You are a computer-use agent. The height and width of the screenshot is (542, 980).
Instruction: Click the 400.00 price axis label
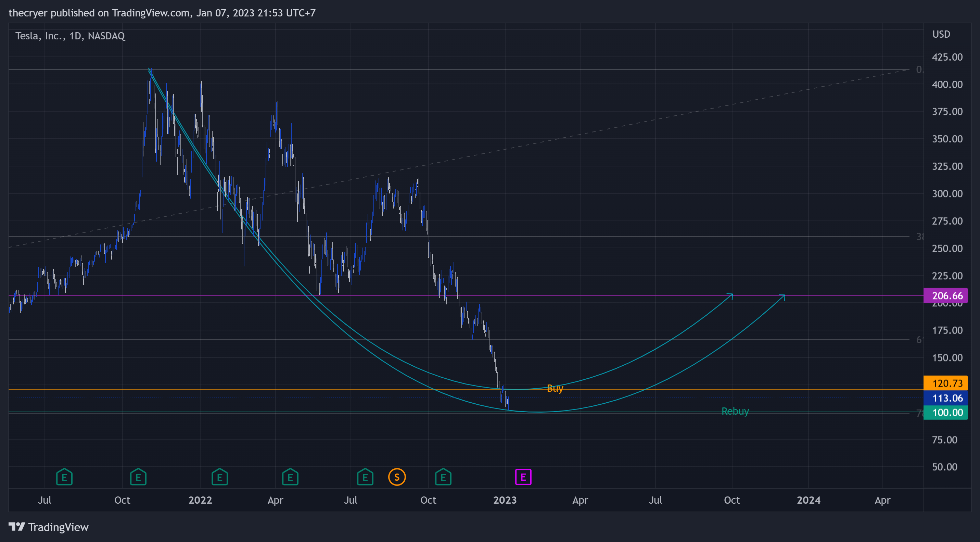947,84
